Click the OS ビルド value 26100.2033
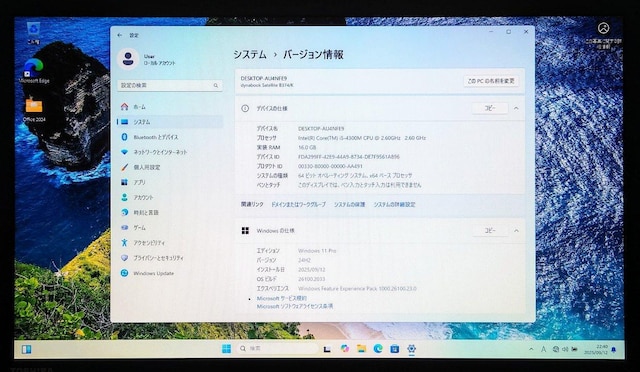The width and height of the screenshot is (640, 372). 311,279
